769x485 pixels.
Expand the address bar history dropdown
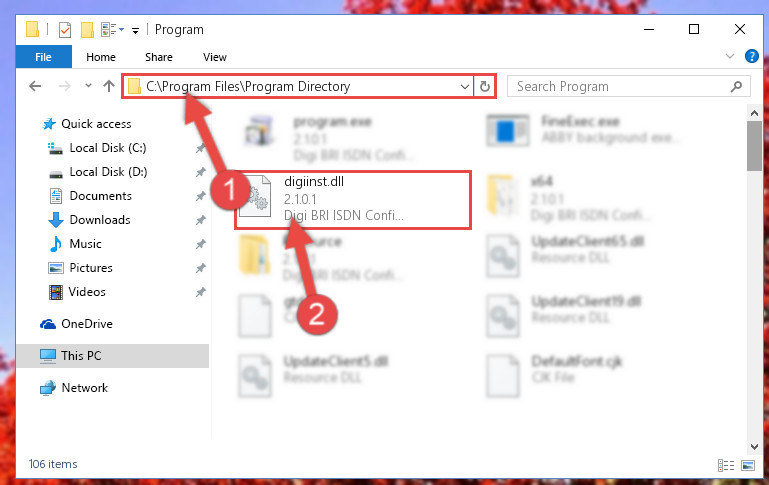[464, 87]
